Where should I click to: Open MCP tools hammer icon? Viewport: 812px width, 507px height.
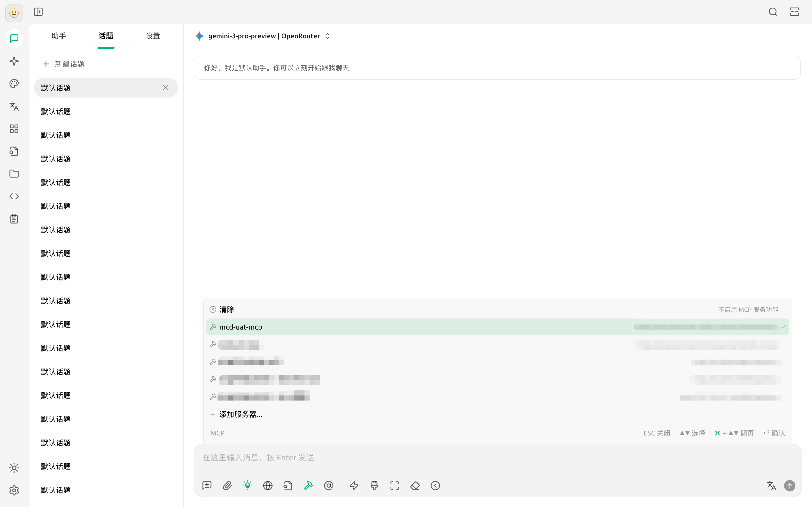(308, 485)
